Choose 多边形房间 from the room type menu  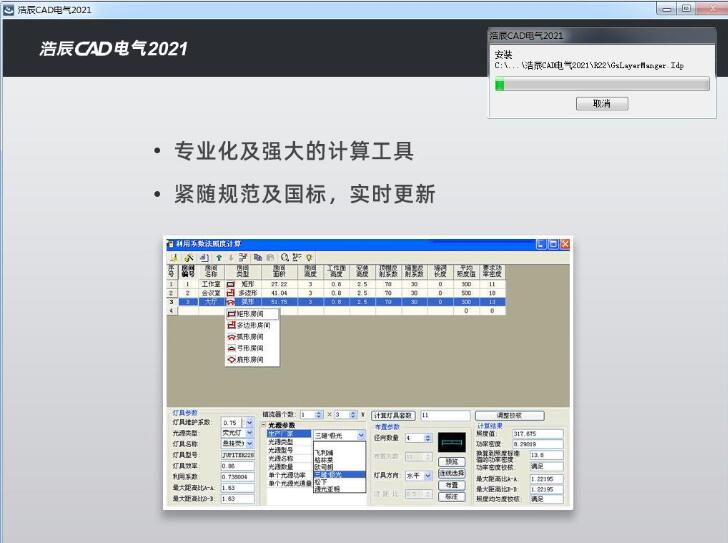click(252, 325)
